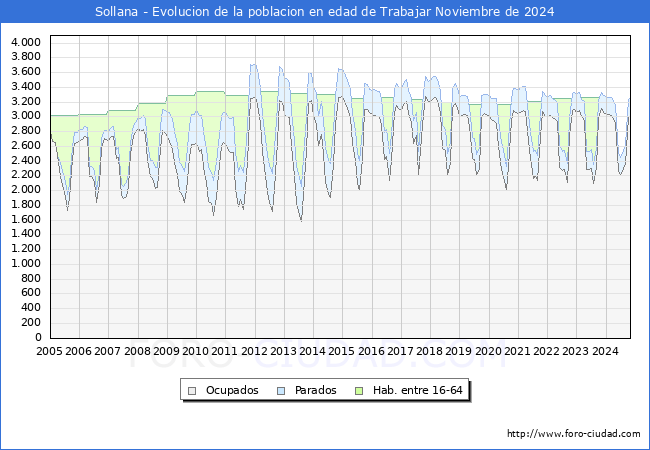Screen dimensions: 650x450
Task: Click the 2007 x-axis year label
Action: pos(107,351)
